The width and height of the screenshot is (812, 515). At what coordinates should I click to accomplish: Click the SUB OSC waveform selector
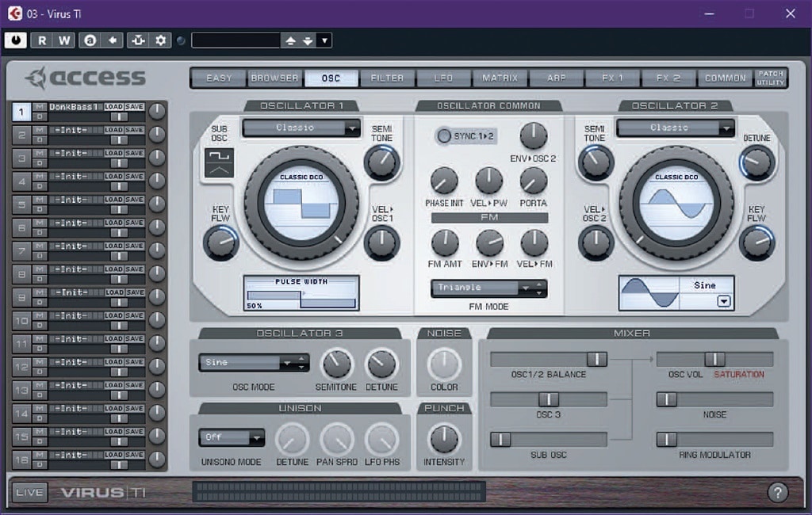pos(219,163)
